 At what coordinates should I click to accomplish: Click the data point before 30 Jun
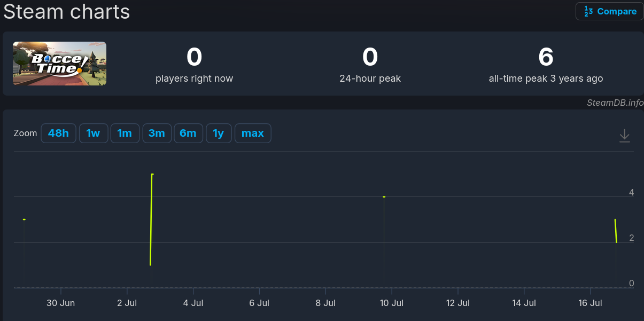click(x=24, y=220)
